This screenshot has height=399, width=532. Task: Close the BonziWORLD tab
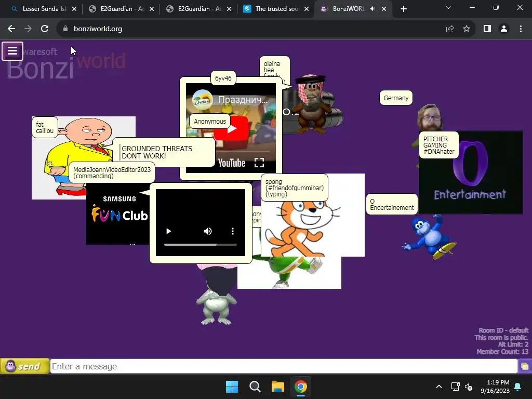[x=384, y=9]
